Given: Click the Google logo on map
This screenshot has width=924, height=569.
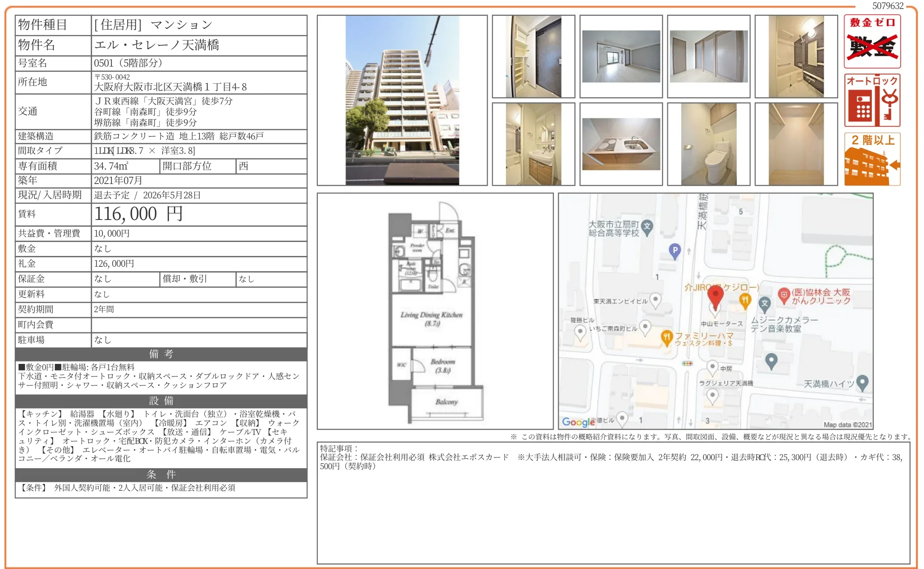Looking at the screenshot, I should pos(578,421).
